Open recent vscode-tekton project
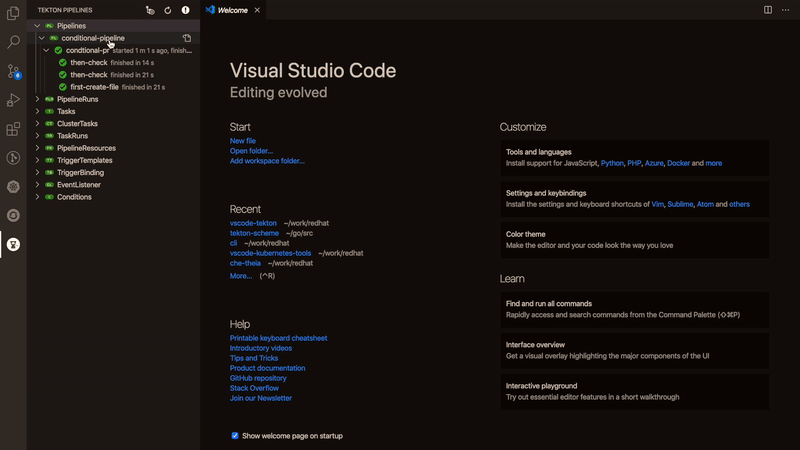Image resolution: width=800 pixels, height=450 pixels. tap(253, 223)
